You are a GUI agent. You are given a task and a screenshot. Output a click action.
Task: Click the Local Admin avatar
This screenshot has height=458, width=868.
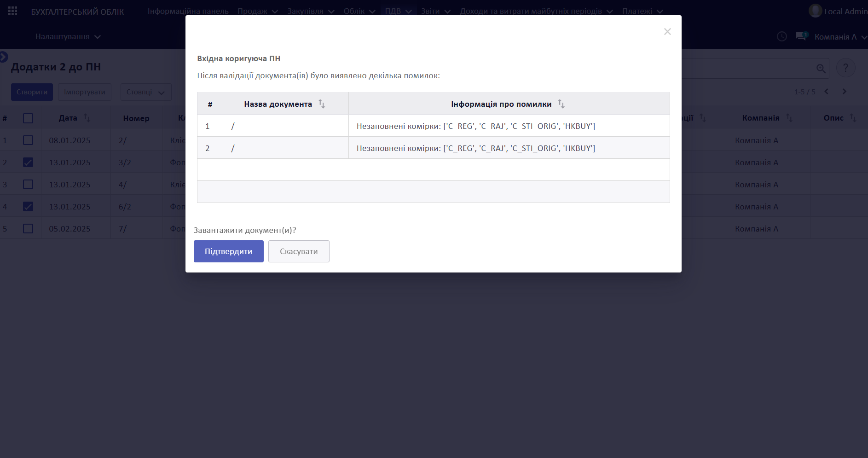815,11
